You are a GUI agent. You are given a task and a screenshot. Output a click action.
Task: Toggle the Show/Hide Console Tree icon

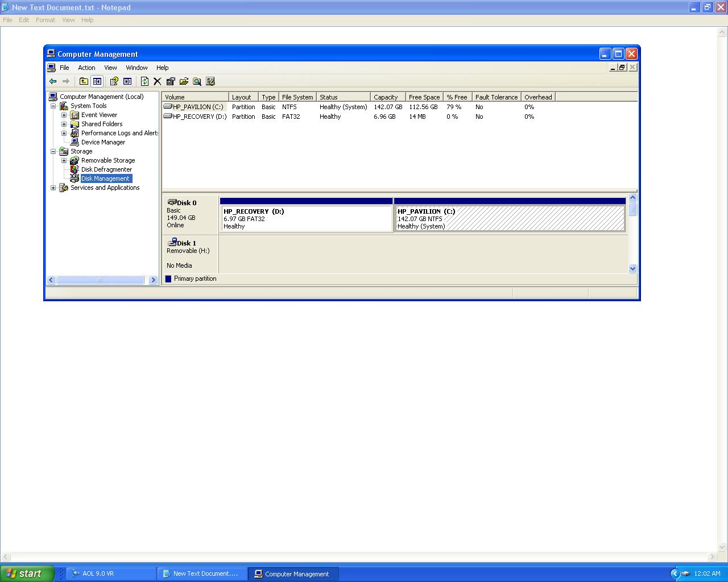pyautogui.click(x=97, y=81)
